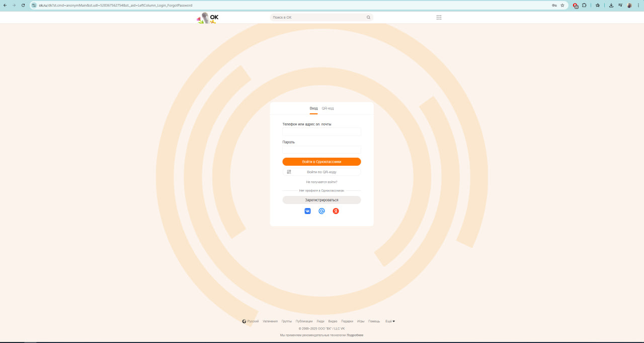The width and height of the screenshot is (644, 343).
Task: Click the Поиск в ОК search field
Action: click(321, 18)
